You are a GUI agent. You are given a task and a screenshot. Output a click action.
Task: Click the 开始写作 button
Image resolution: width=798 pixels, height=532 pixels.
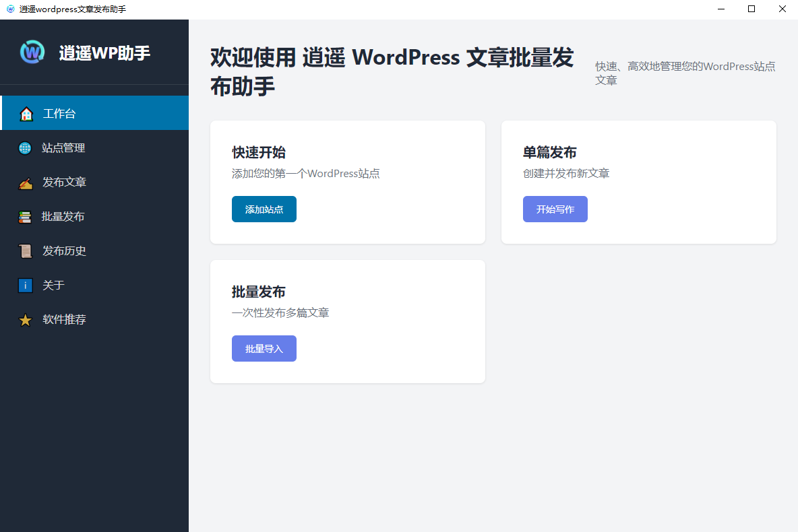pyautogui.click(x=555, y=209)
